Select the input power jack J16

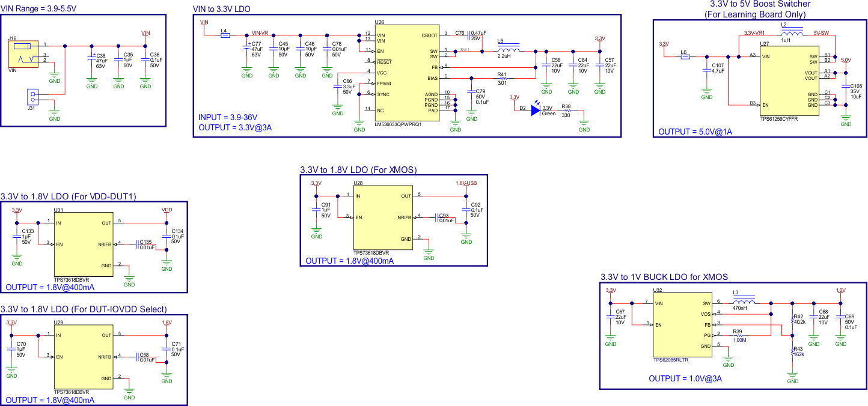[24, 54]
